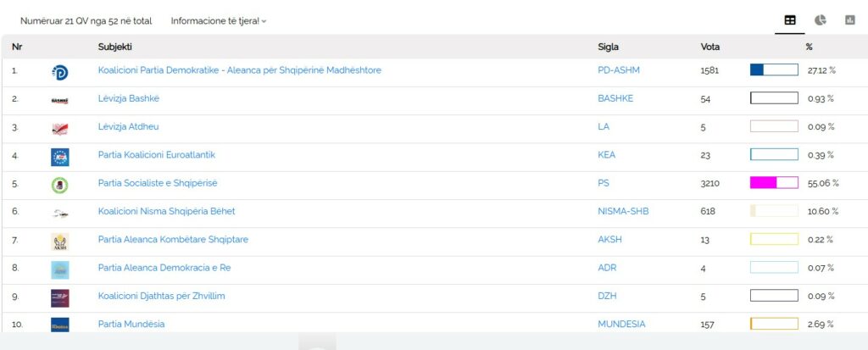868x350 pixels.
Task: Expand the Informacione të tjera dropdown
Action: point(219,21)
